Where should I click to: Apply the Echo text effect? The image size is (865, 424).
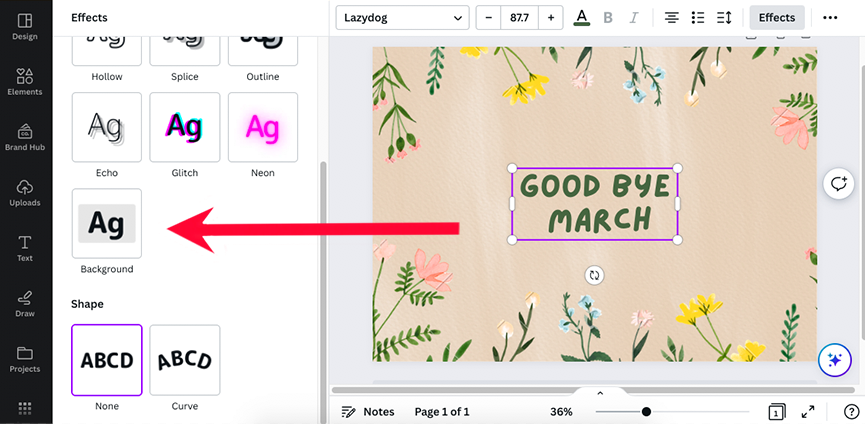pyautogui.click(x=106, y=127)
